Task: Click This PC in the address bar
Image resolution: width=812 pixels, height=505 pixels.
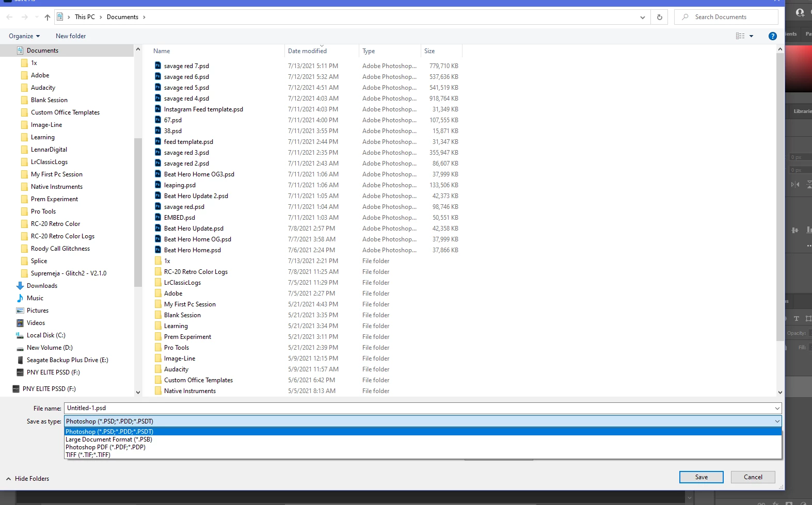Action: [x=85, y=17]
